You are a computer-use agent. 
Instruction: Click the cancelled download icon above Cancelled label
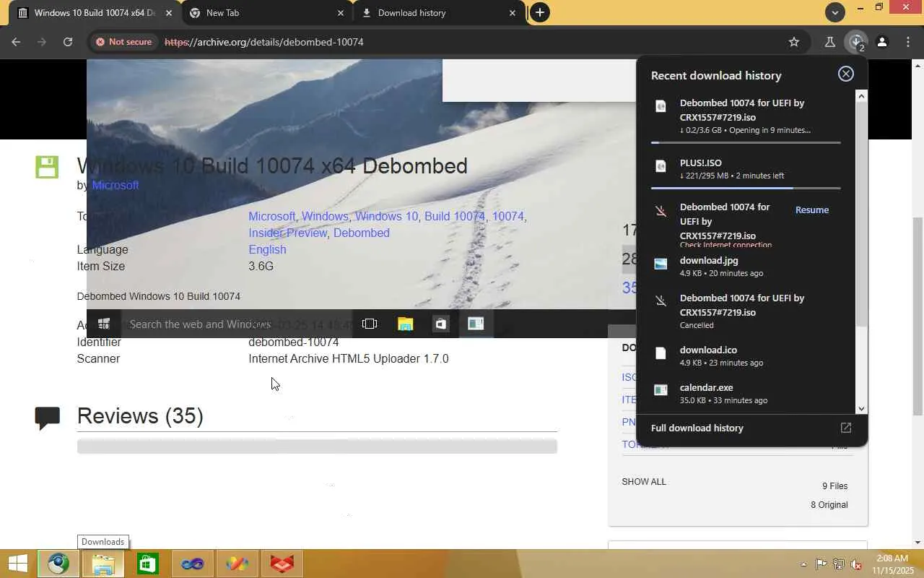pyautogui.click(x=661, y=301)
